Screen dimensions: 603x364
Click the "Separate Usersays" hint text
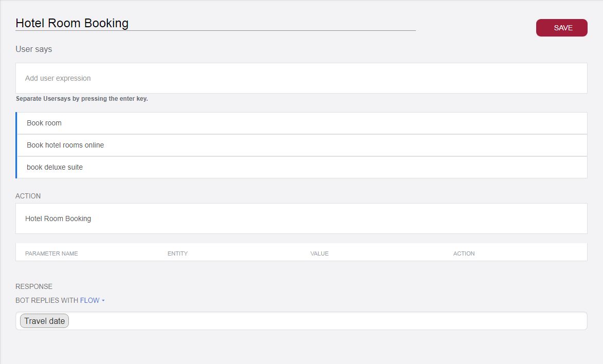click(x=82, y=99)
